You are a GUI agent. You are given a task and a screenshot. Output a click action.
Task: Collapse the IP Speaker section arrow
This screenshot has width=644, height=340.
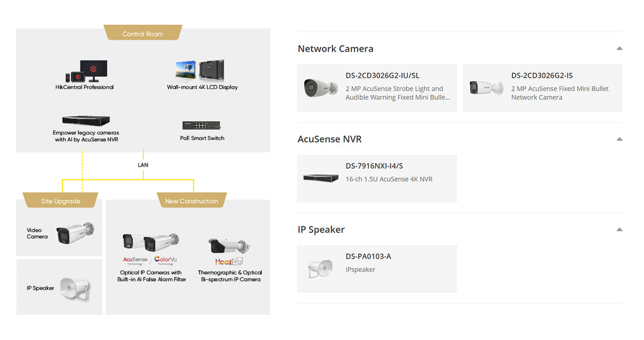tap(619, 229)
